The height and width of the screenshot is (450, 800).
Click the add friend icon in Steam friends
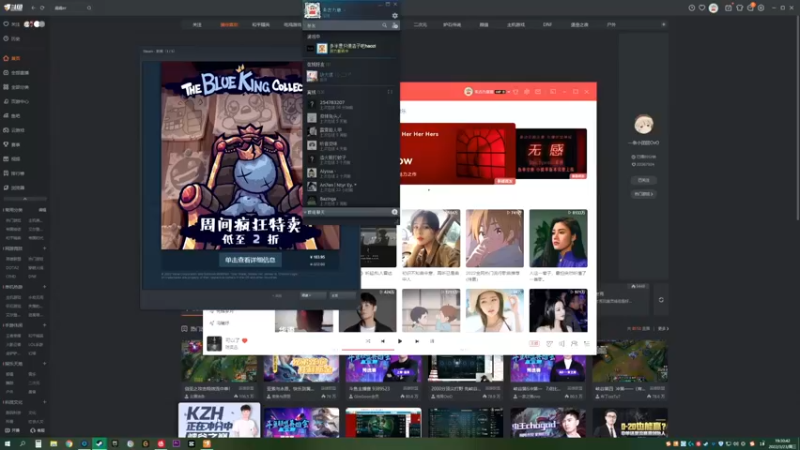click(395, 25)
